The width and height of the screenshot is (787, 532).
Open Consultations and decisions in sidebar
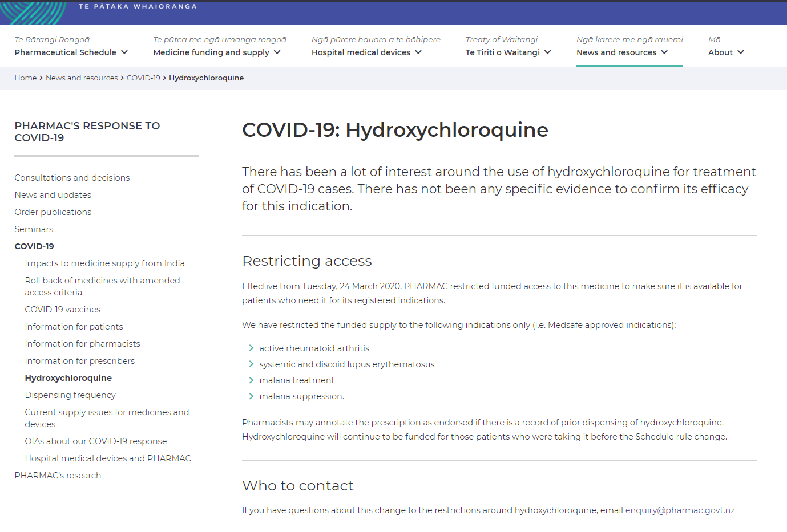(x=72, y=178)
